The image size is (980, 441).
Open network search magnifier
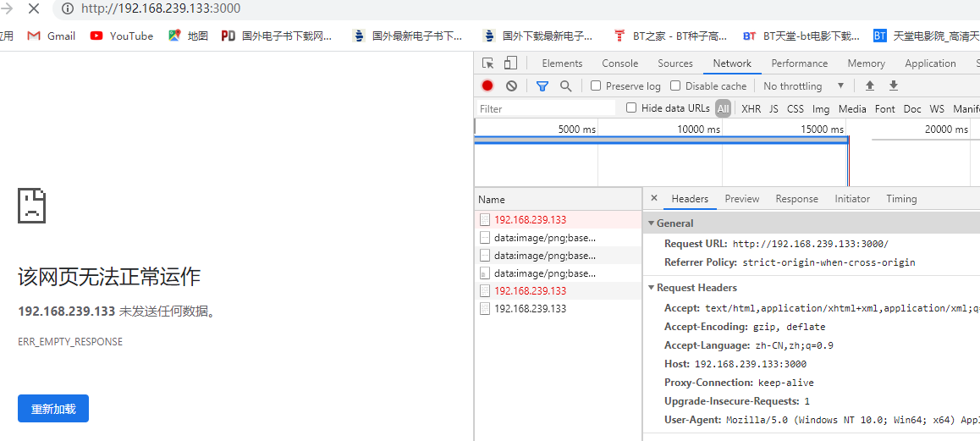pyautogui.click(x=565, y=85)
